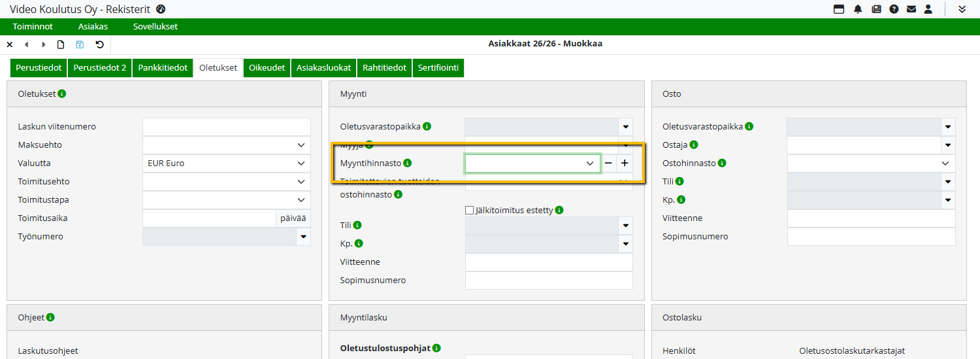Click the info icon next to Myyntihinnasto
The image size is (980, 359).
point(408,163)
